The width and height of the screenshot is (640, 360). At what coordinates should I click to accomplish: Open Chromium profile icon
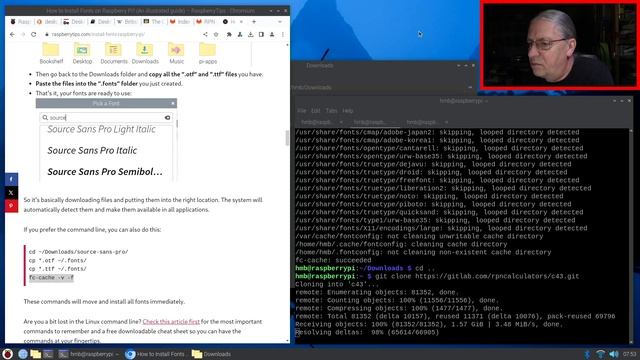coord(272,35)
